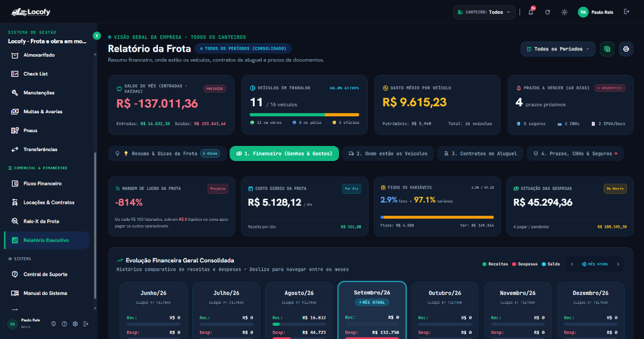Image resolution: width=644 pixels, height=339 pixels.
Task: Click the logout icon in the top bar
Action: 626,12
